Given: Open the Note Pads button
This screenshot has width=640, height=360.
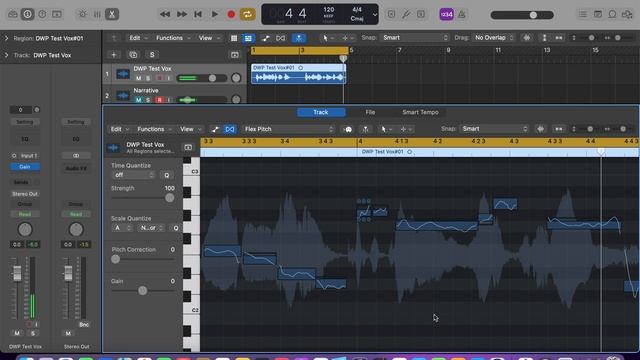Looking at the screenshot, I should pos(598,14).
